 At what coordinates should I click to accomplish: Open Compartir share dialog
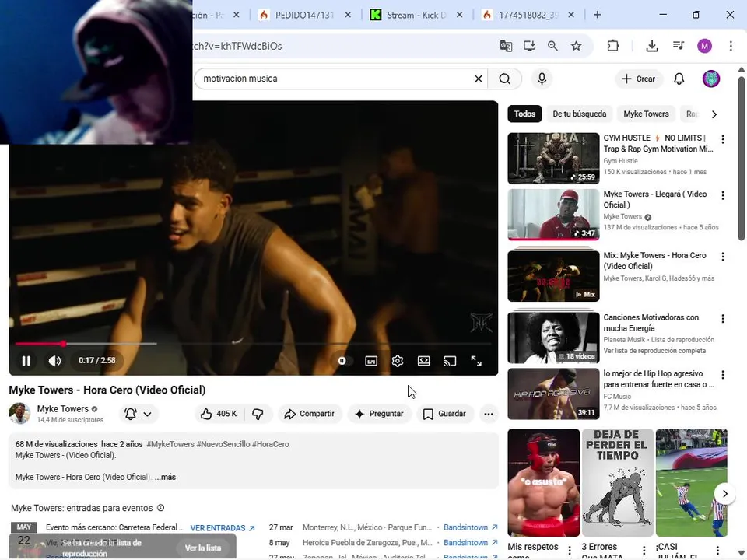(310, 414)
